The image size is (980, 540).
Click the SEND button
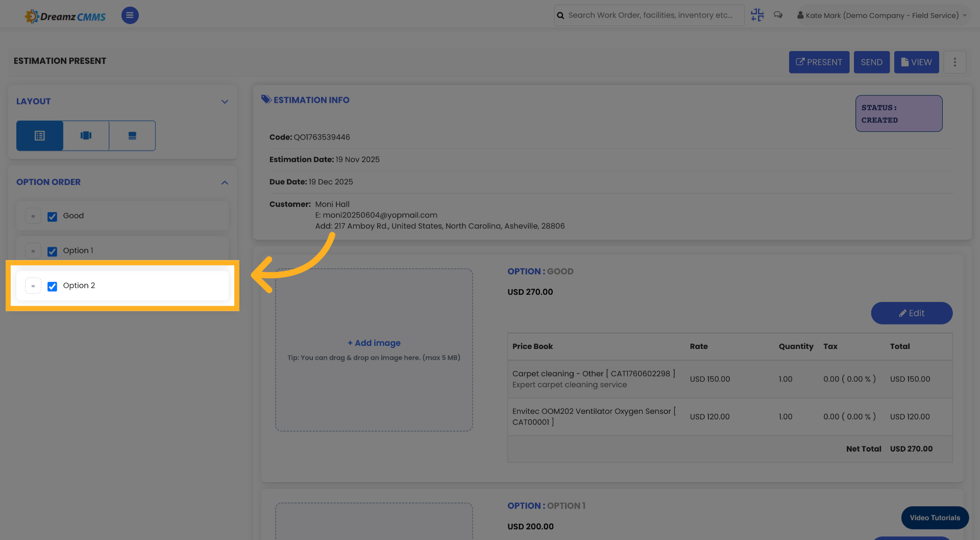[x=871, y=62]
